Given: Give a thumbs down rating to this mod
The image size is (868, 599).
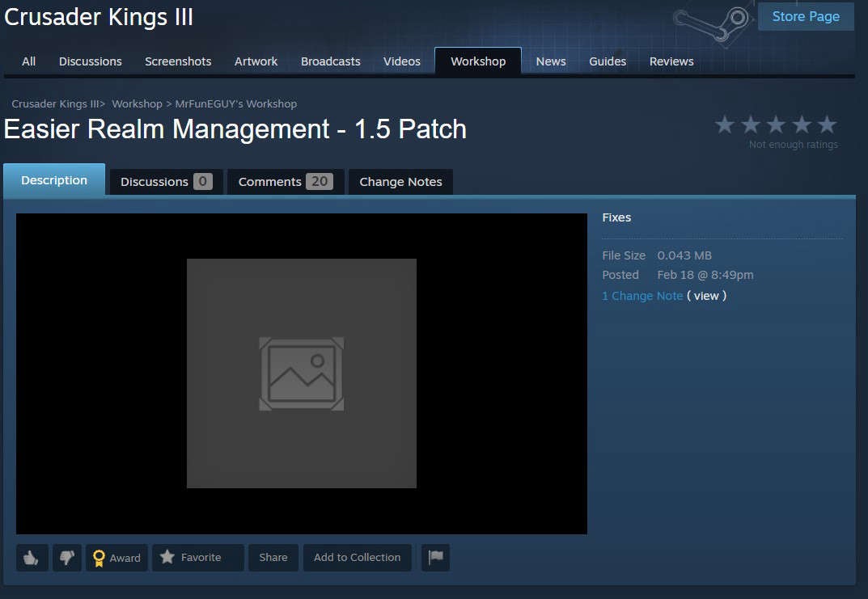Looking at the screenshot, I should [x=67, y=557].
